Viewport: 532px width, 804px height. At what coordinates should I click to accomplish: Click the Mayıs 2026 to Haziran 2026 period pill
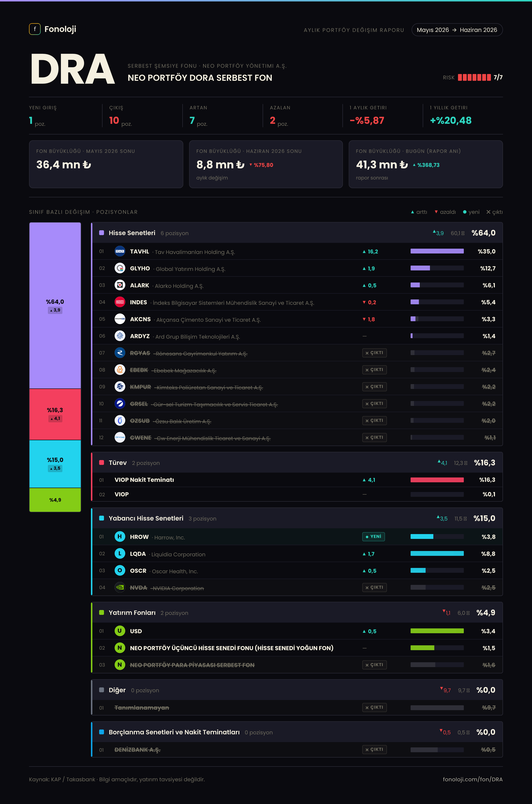[x=457, y=30]
